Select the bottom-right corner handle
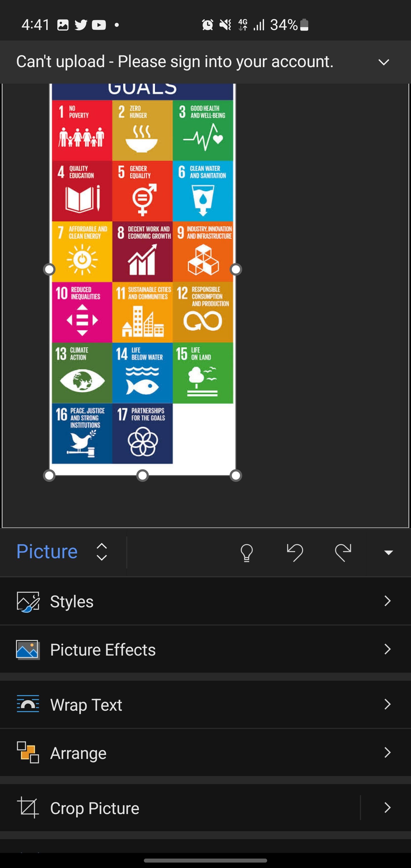 (236, 475)
